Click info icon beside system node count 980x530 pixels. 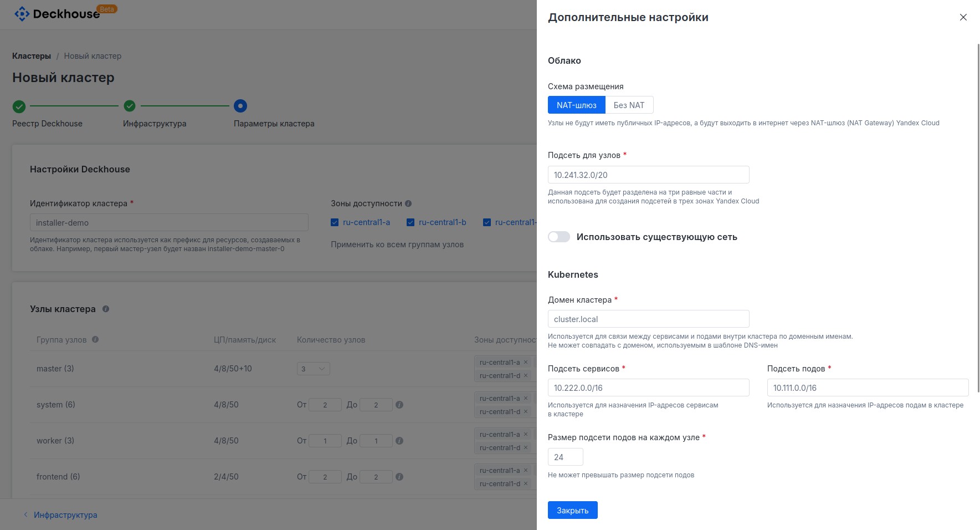point(399,405)
